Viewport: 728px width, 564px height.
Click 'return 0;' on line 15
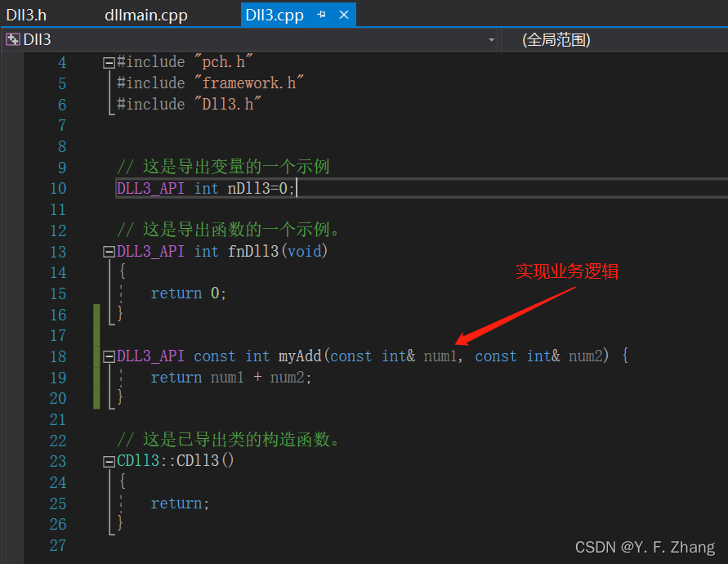(x=188, y=293)
